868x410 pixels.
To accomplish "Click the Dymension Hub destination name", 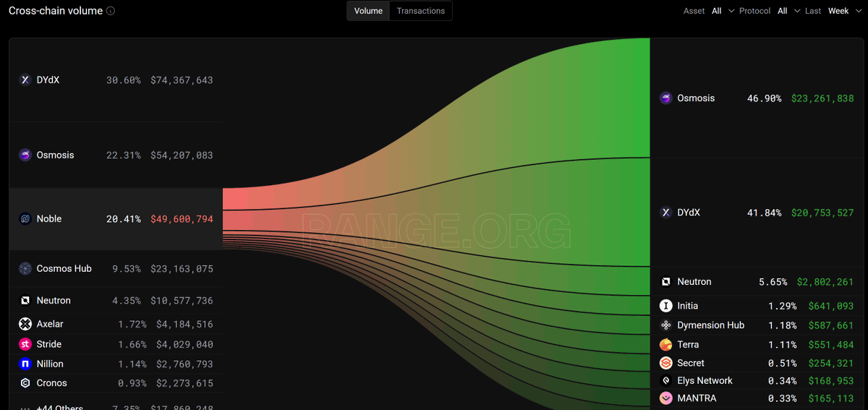I will click(x=711, y=325).
